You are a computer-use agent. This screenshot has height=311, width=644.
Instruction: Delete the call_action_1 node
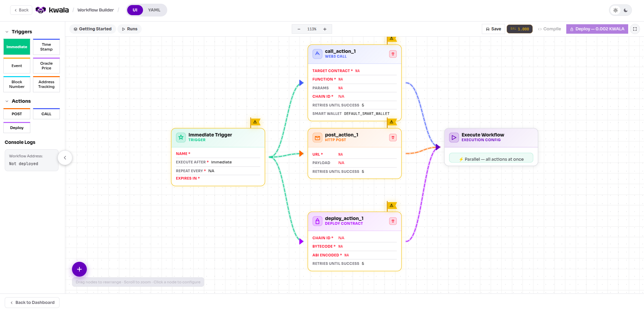tap(393, 54)
